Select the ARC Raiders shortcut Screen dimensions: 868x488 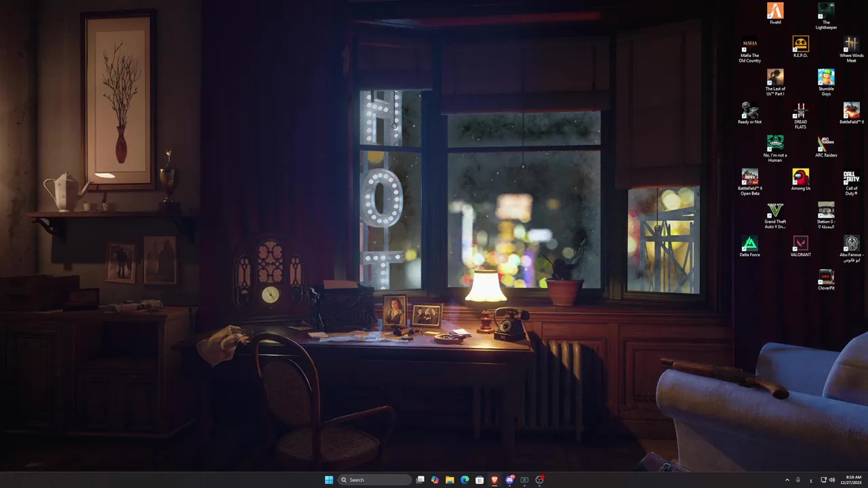coord(826,146)
